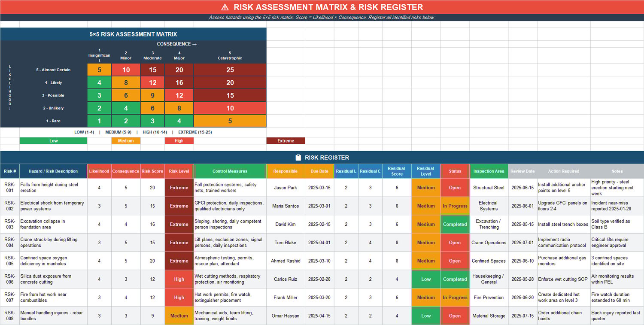Click the clipboard icon in the Risk Register header
This screenshot has width=644, height=325.
click(x=298, y=158)
